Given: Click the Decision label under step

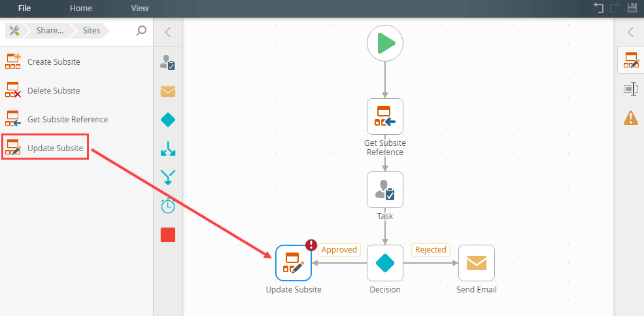Looking at the screenshot, I should tap(385, 290).
